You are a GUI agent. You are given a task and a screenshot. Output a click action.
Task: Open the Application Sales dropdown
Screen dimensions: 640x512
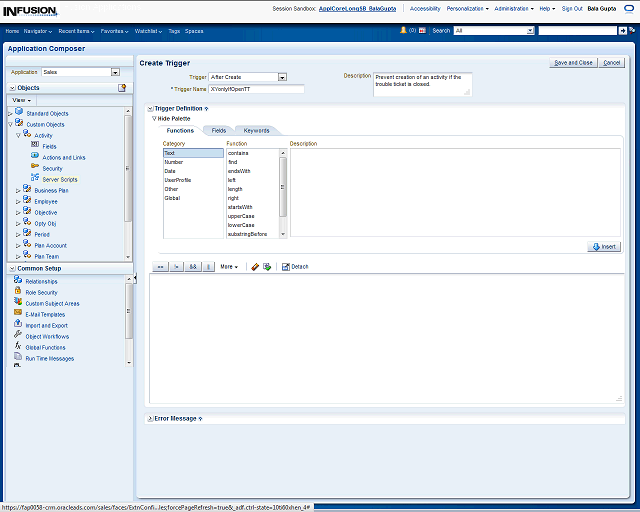115,72
